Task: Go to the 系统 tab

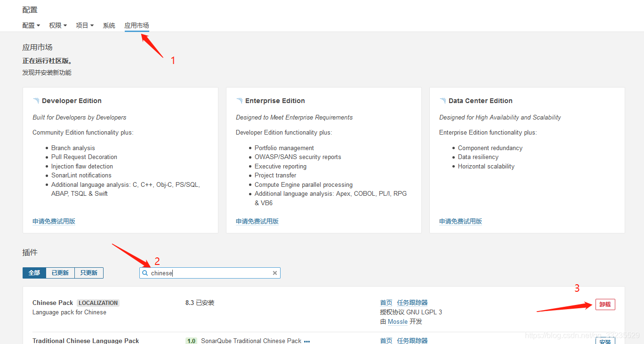Action: point(109,25)
